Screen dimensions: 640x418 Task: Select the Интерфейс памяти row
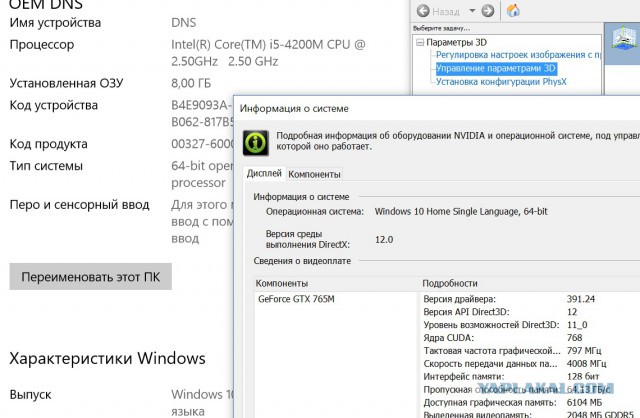pyautogui.click(x=531, y=377)
